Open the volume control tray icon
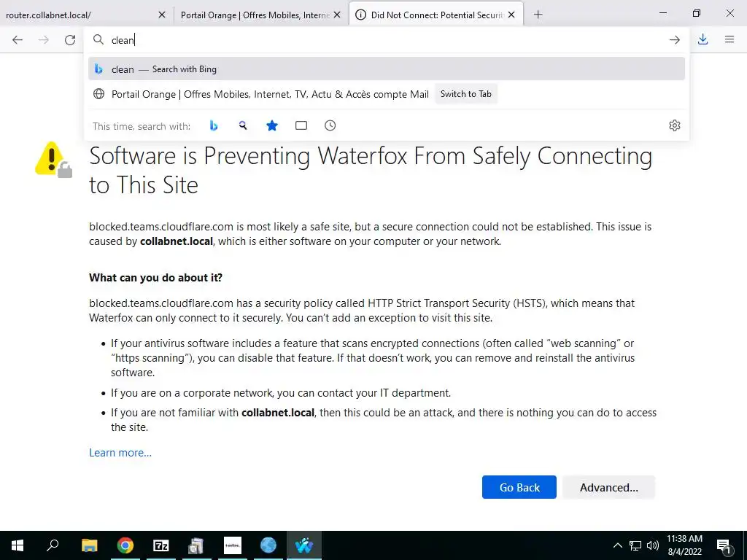Image resolution: width=747 pixels, height=560 pixels. point(653,545)
